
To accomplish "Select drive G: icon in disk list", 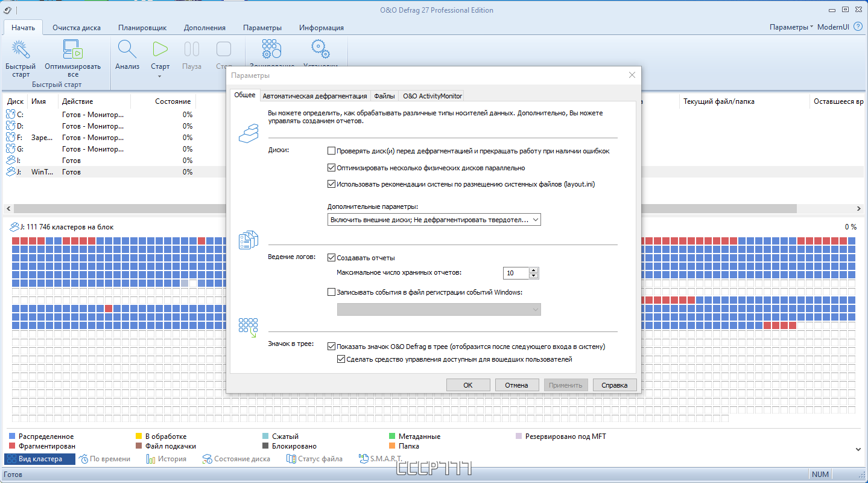I will 10,149.
